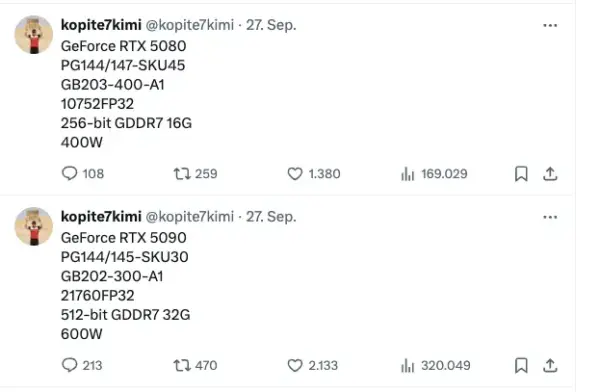Open the 27. Sep. timestamp of 5080 tweet

[271, 25]
